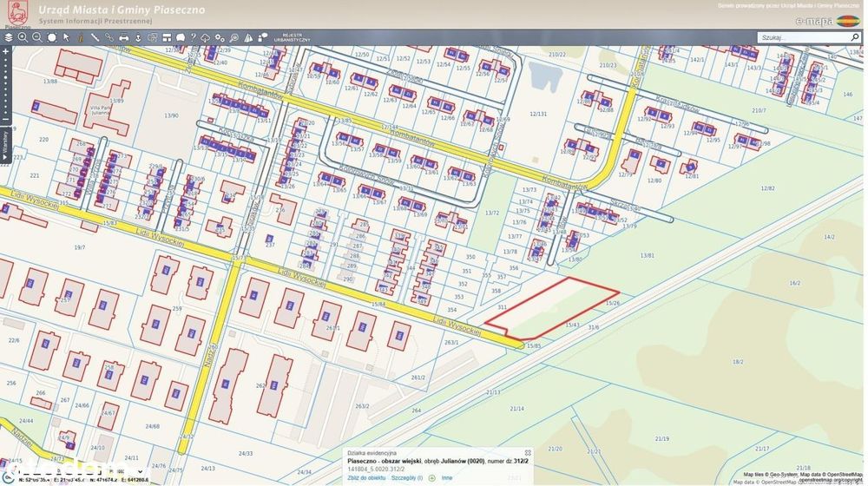Viewport: 868px width, 486px height.
Task: Click parcel label 12/131
Action: [537, 114]
